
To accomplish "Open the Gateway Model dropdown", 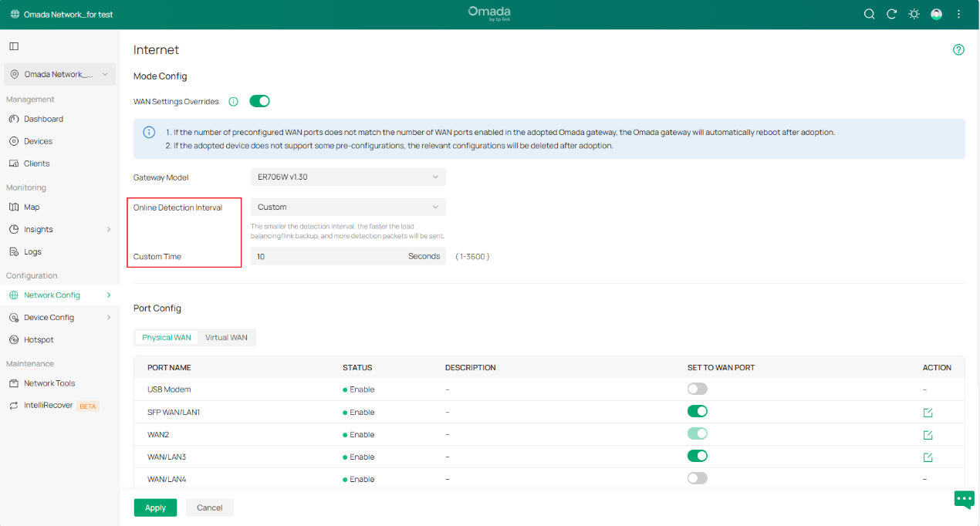I will click(x=348, y=177).
